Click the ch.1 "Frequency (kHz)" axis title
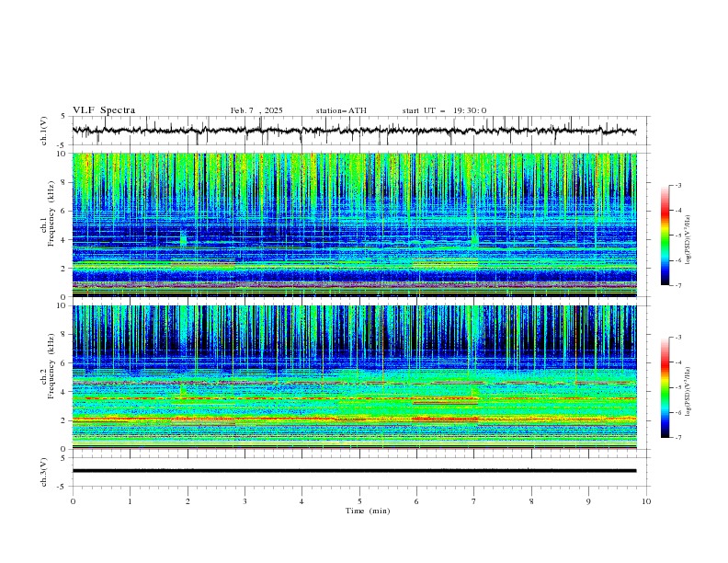 click(51, 212)
